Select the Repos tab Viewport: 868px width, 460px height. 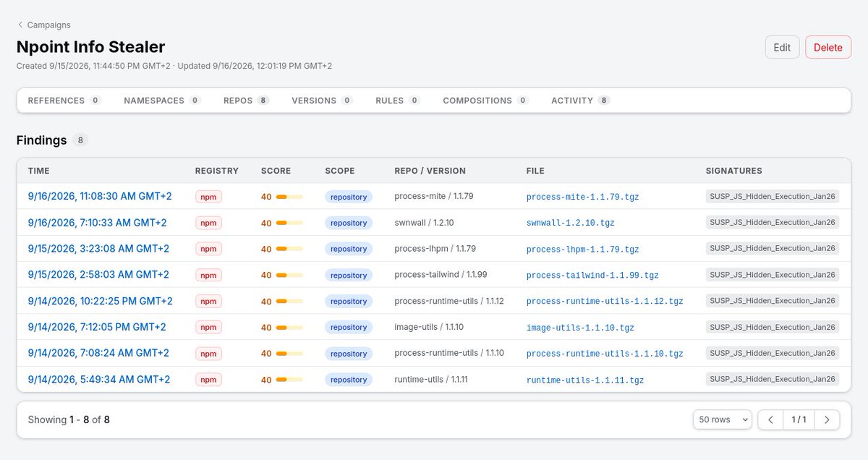click(x=246, y=101)
